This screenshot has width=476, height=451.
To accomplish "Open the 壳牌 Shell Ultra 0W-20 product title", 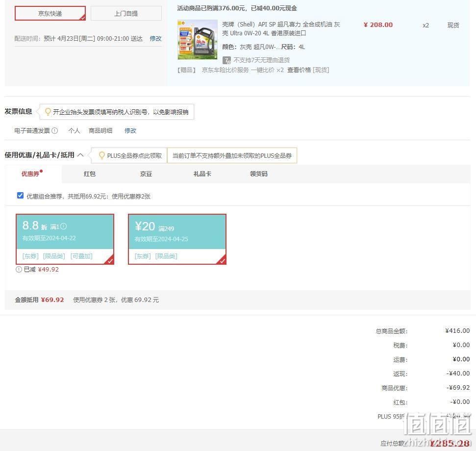I will pos(281,28).
